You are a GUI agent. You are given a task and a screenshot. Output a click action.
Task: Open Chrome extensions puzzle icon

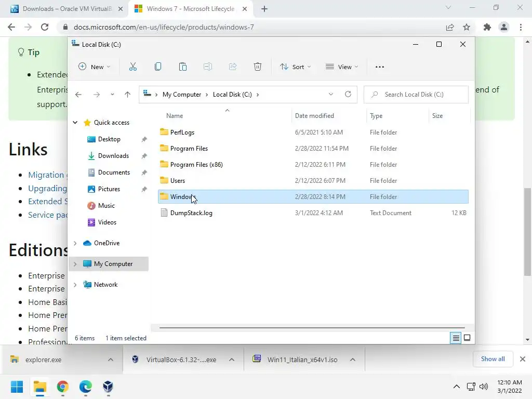point(487,27)
